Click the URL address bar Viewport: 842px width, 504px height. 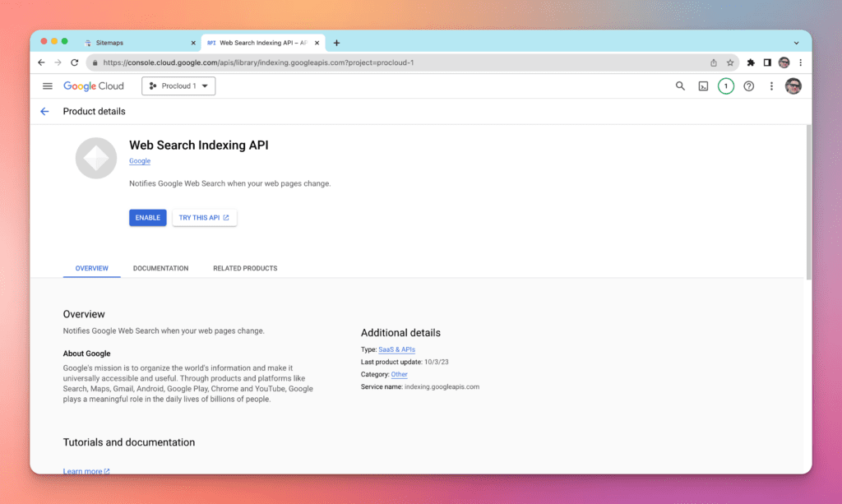[395, 62]
